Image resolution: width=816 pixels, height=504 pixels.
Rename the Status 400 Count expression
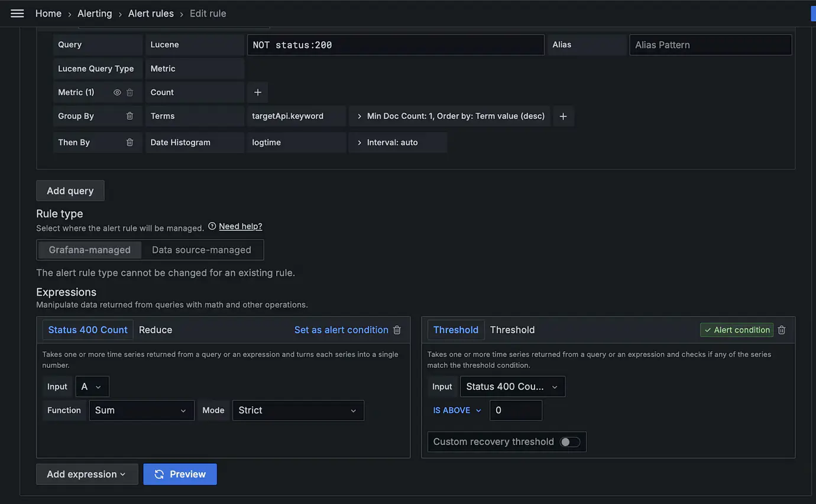click(x=88, y=330)
